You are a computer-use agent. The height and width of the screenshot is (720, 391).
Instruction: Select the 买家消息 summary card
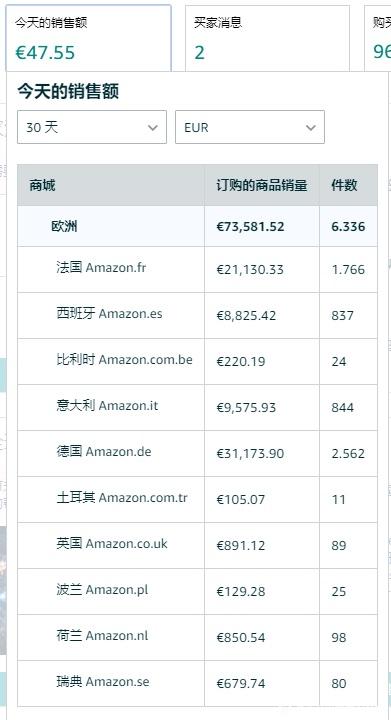[267, 38]
